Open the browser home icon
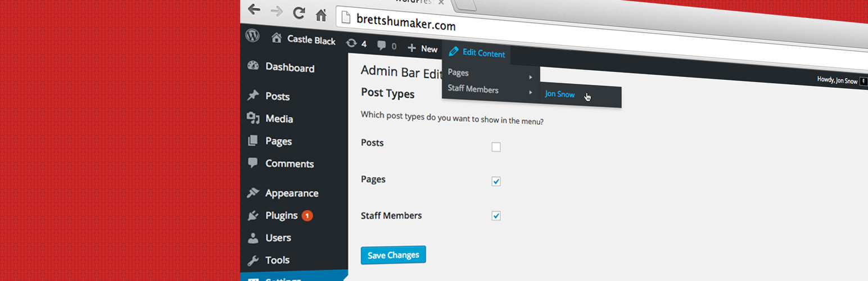Screen dimensions: 868x281 click(x=321, y=15)
